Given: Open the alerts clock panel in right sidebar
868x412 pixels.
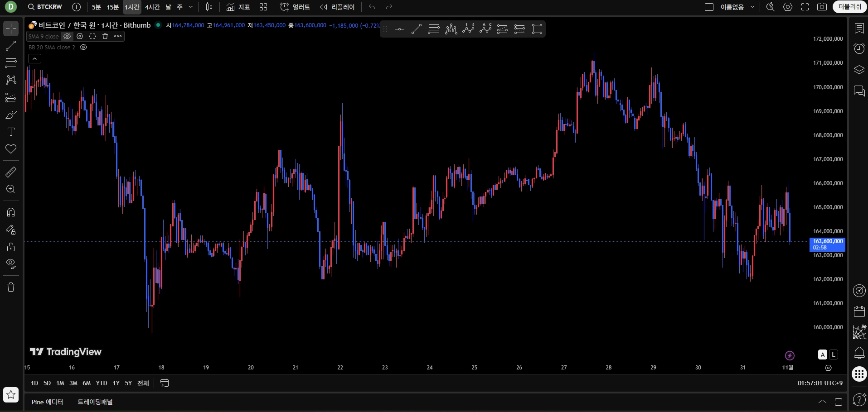Looking at the screenshot, I should [x=859, y=48].
